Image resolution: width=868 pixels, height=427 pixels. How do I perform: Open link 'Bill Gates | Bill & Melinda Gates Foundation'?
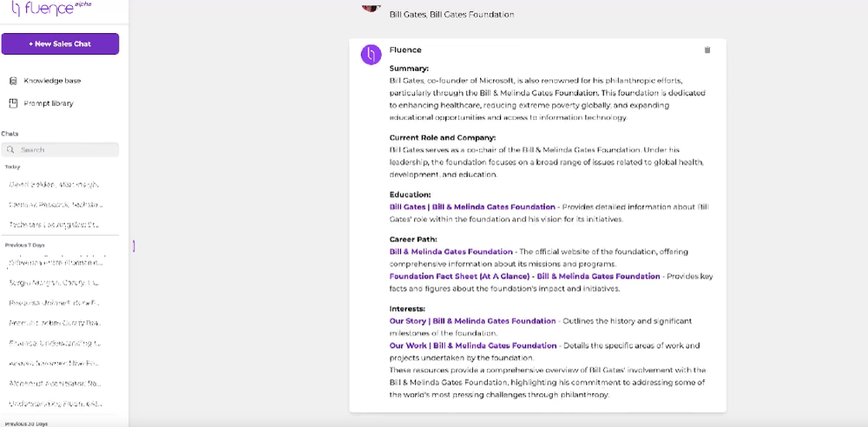click(x=472, y=207)
